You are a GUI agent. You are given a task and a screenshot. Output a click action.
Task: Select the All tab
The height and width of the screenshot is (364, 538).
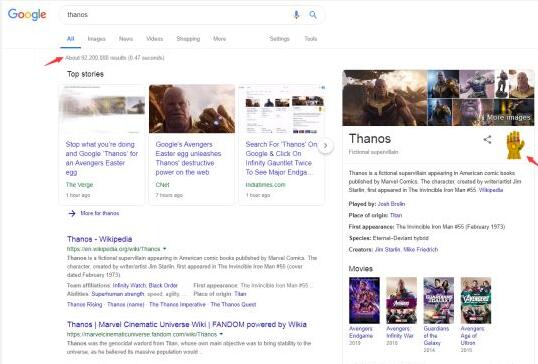coord(70,39)
